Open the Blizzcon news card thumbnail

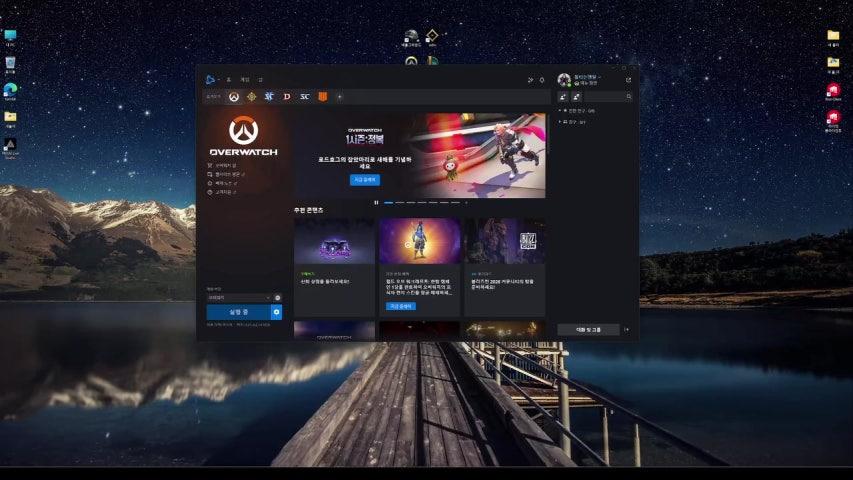[x=504, y=241]
